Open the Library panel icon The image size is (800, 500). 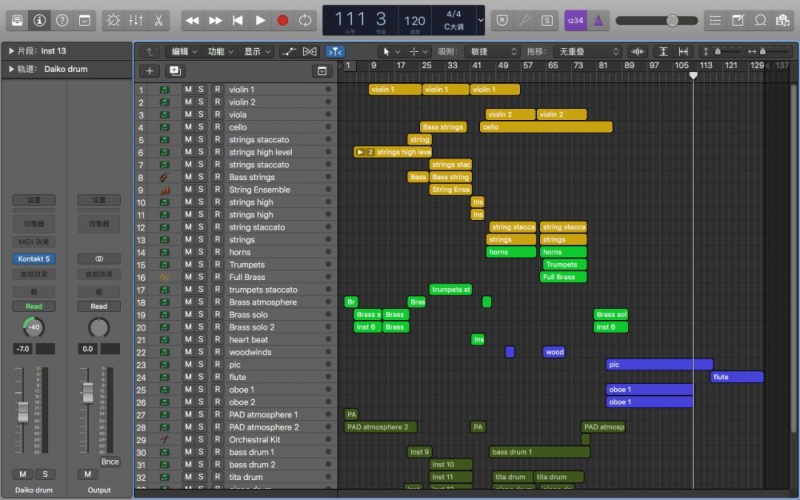(x=17, y=20)
